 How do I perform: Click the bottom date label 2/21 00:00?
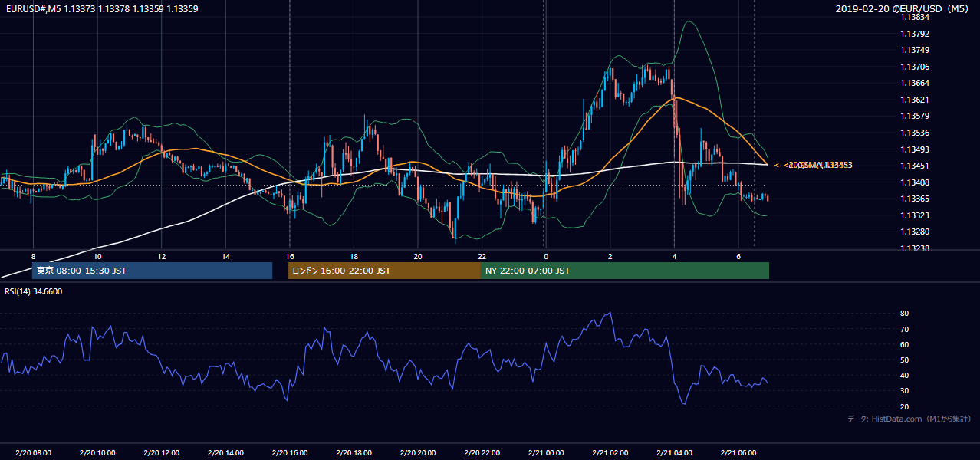[x=546, y=452]
